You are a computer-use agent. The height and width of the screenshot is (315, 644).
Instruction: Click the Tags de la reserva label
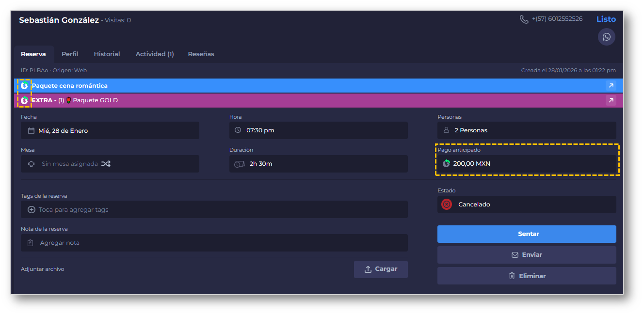click(x=44, y=196)
